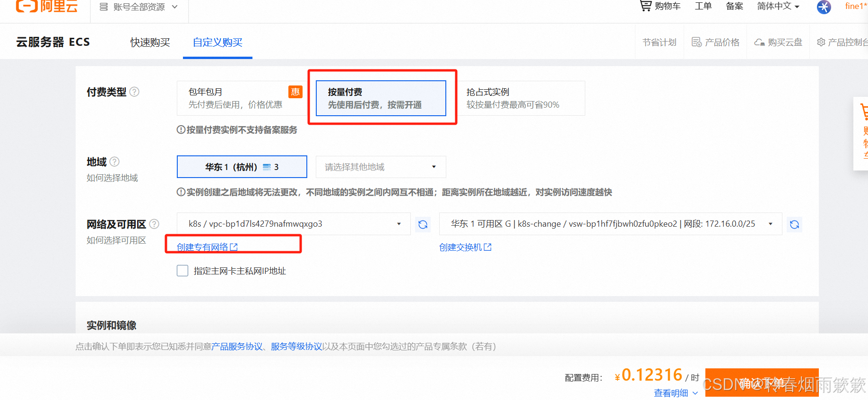Viewport: 868px width, 400px height.
Task: Open the 服务等级协议 SLA link
Action: pyautogui.click(x=296, y=347)
